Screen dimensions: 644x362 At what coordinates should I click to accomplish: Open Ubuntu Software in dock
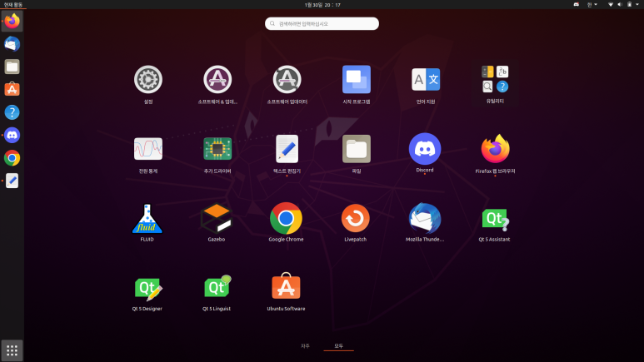[12, 90]
